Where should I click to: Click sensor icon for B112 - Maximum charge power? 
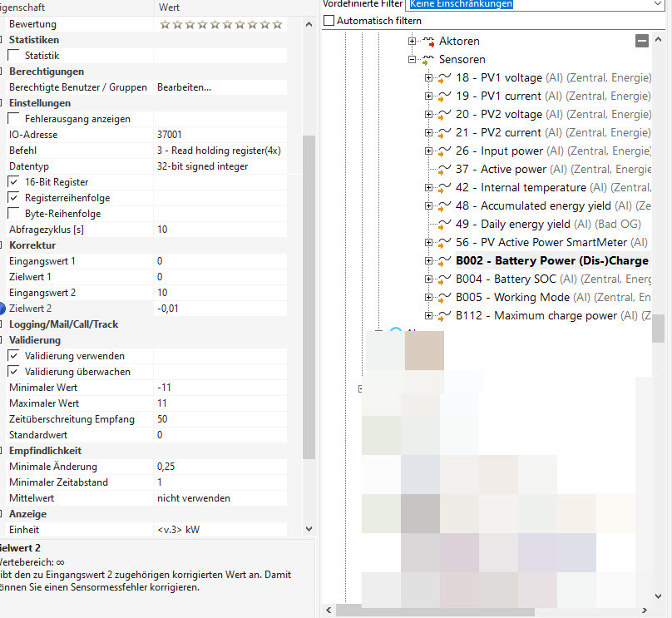(x=444, y=316)
